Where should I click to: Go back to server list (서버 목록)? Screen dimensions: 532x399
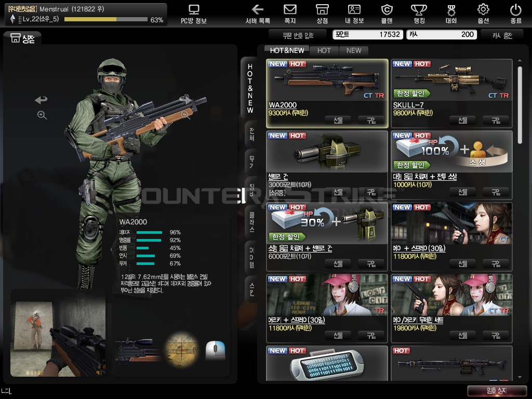click(x=258, y=14)
